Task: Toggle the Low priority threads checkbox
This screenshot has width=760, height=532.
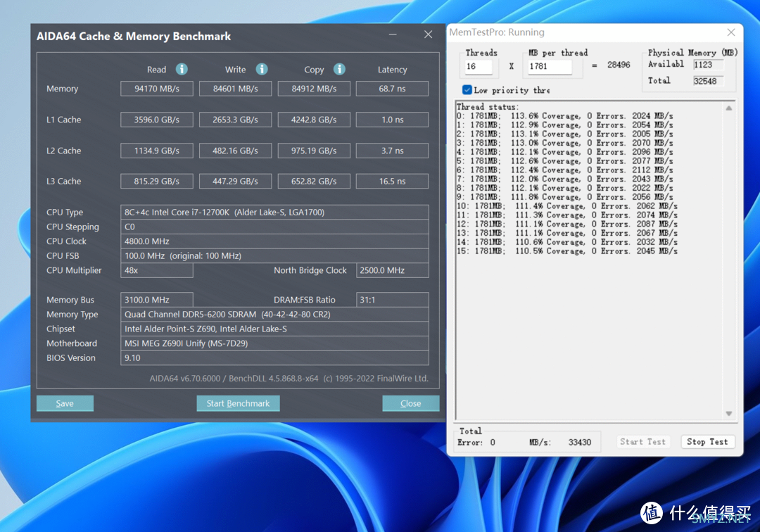Action: click(x=467, y=90)
